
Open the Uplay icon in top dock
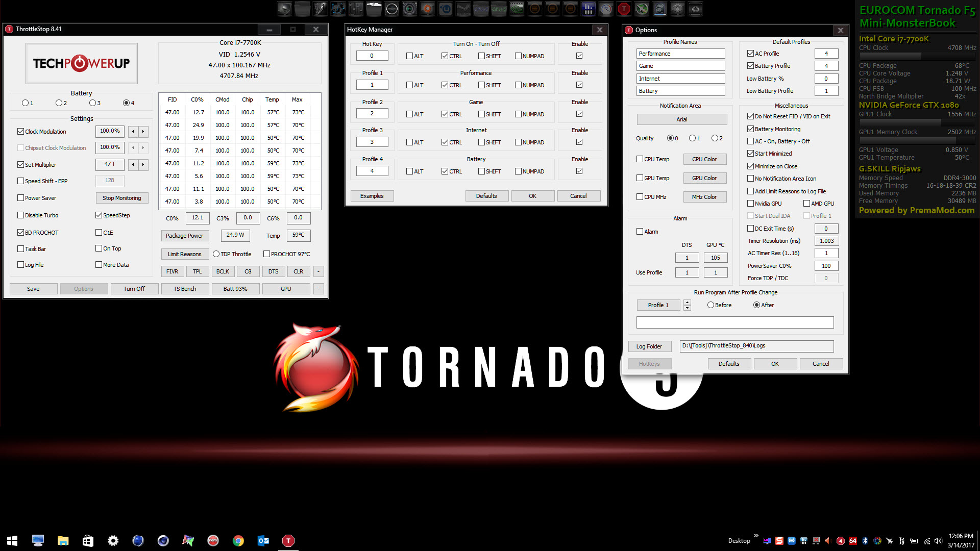[445, 9]
